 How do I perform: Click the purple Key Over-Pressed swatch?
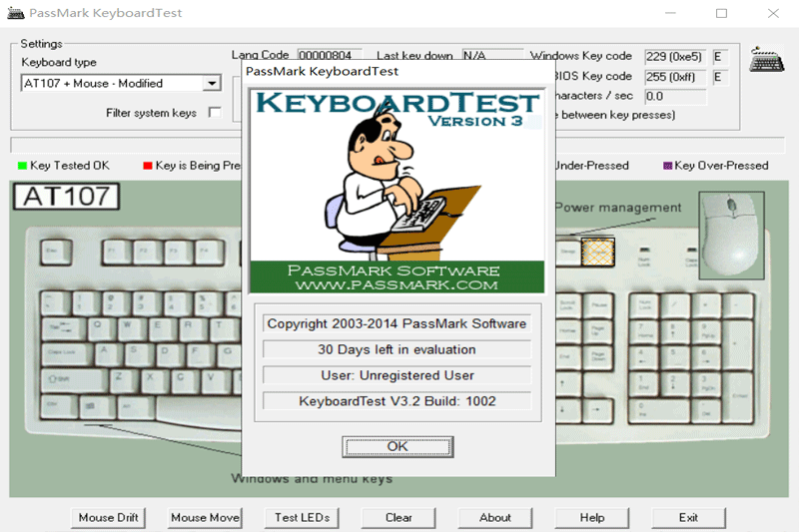pyautogui.click(x=667, y=166)
